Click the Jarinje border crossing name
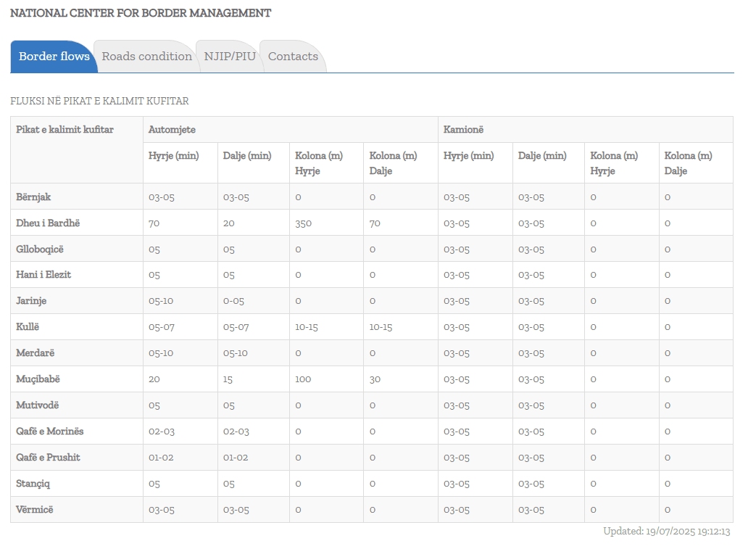 31,302
